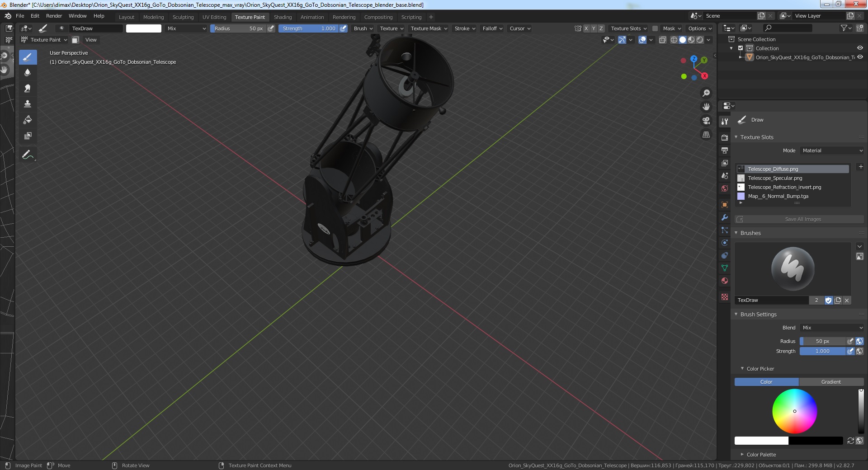Switch to the Shading workspace tab

(283, 17)
